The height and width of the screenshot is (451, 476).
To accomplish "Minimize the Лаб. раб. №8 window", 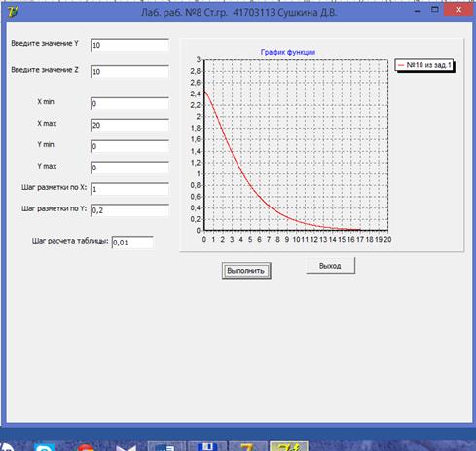I will (418, 11).
